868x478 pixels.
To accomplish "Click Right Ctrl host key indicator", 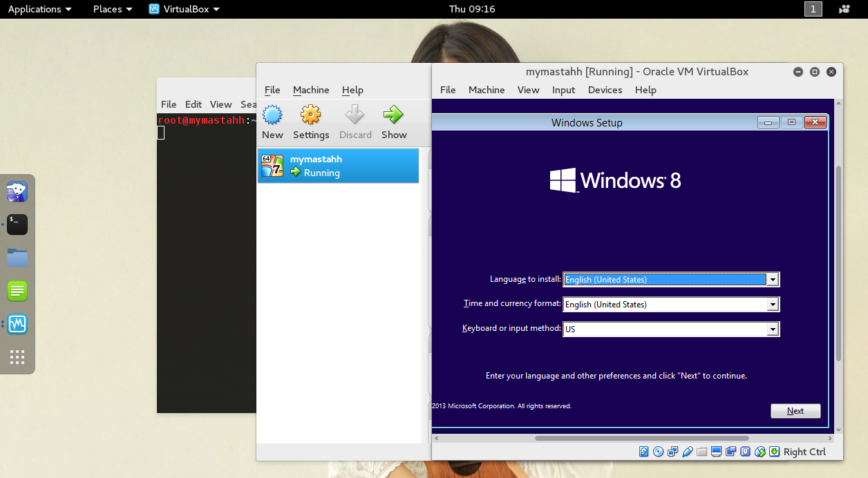I will click(805, 452).
